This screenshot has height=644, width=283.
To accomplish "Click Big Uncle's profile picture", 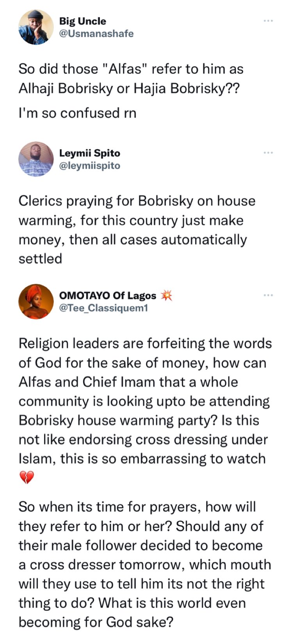I will coord(36,27).
